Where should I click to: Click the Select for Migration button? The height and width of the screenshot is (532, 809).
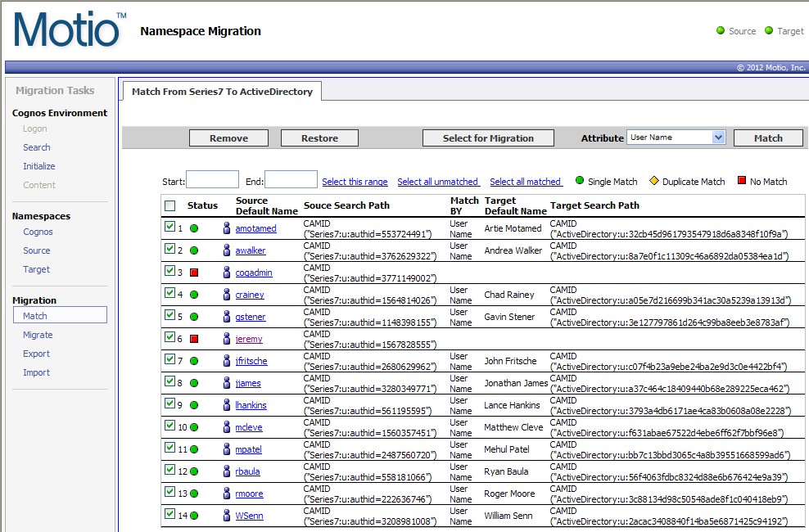[x=488, y=138]
